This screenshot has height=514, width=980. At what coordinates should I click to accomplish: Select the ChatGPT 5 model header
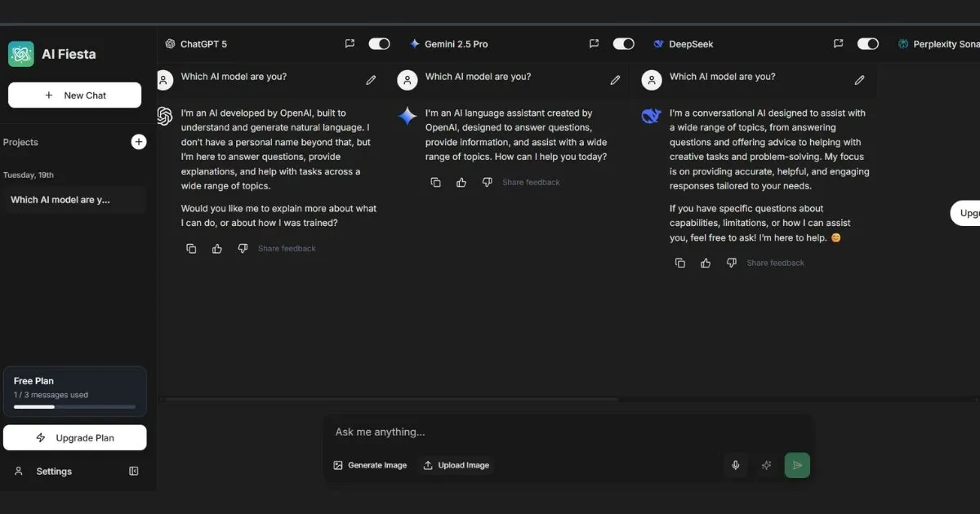click(x=196, y=44)
